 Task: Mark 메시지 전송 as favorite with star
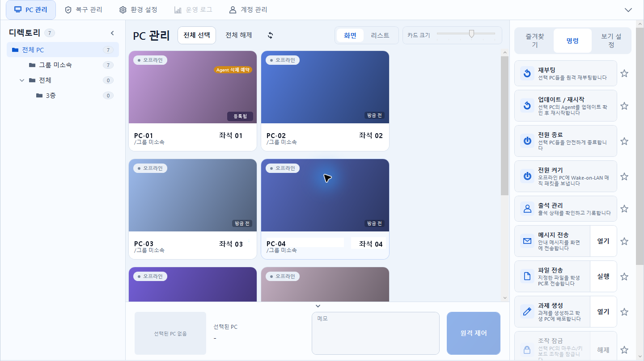624,241
